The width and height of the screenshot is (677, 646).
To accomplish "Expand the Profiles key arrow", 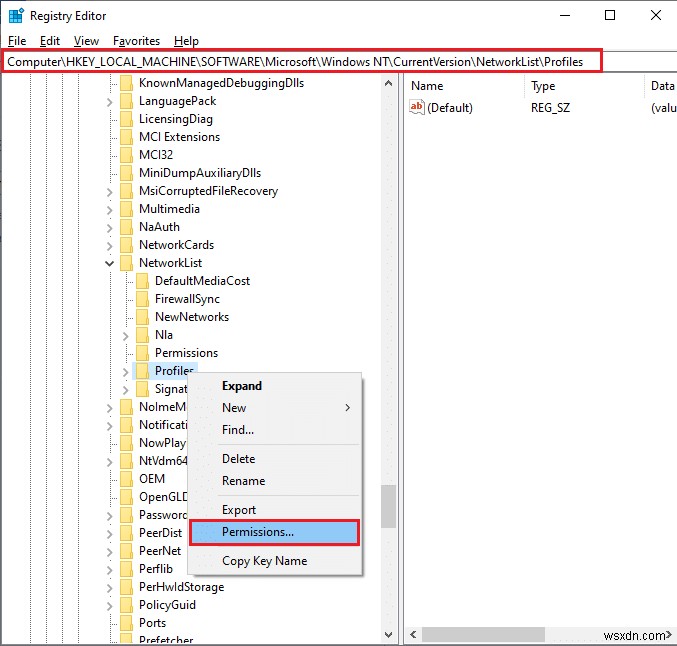I will [125, 372].
